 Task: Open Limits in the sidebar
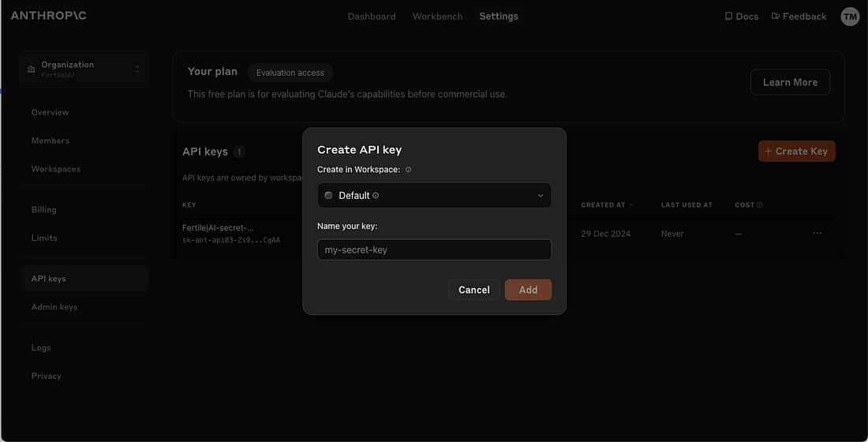pyautogui.click(x=44, y=238)
